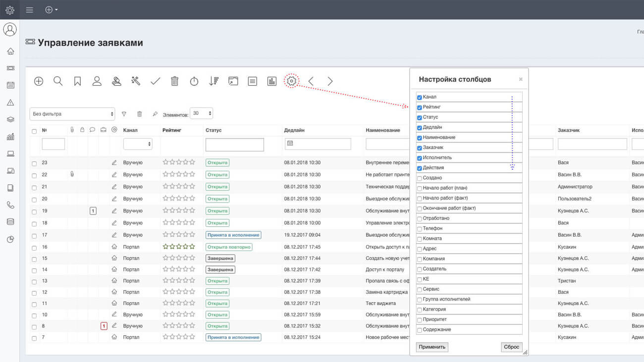The height and width of the screenshot is (362, 644).
Task: Click the checkmark icon in toolbar
Action: pos(155,81)
